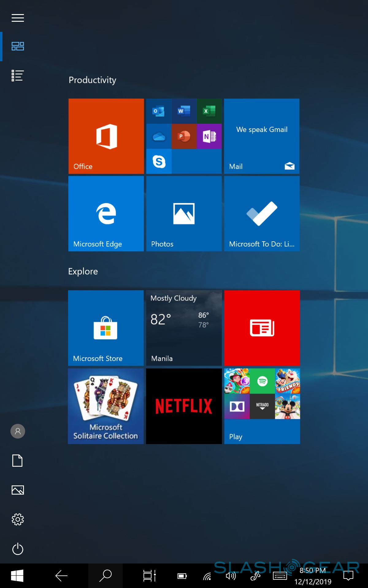Open the hamburger menu at top
Viewport: 368px width, 588px height.
18,18
